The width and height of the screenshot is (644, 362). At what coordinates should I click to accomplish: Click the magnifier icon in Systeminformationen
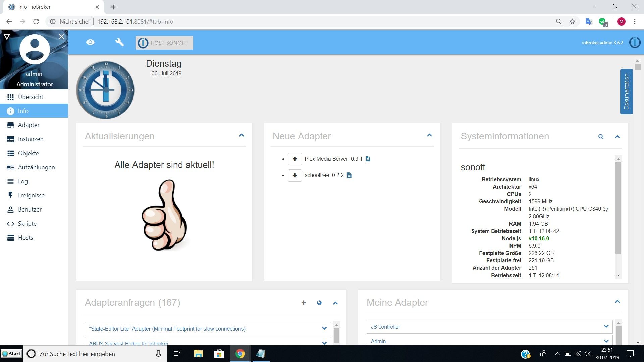point(601,137)
